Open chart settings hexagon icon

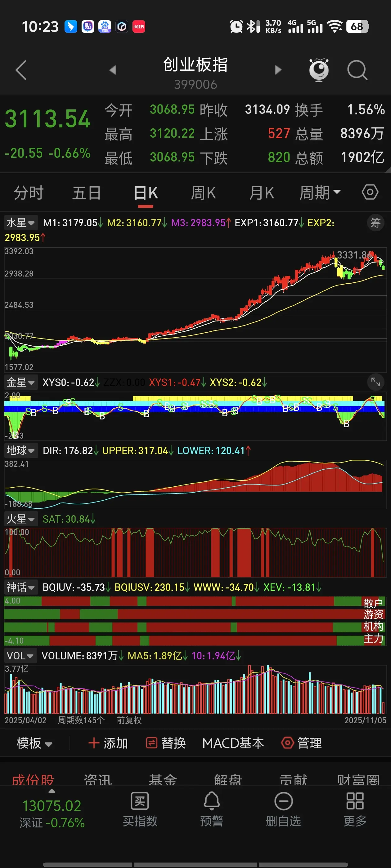click(x=370, y=193)
